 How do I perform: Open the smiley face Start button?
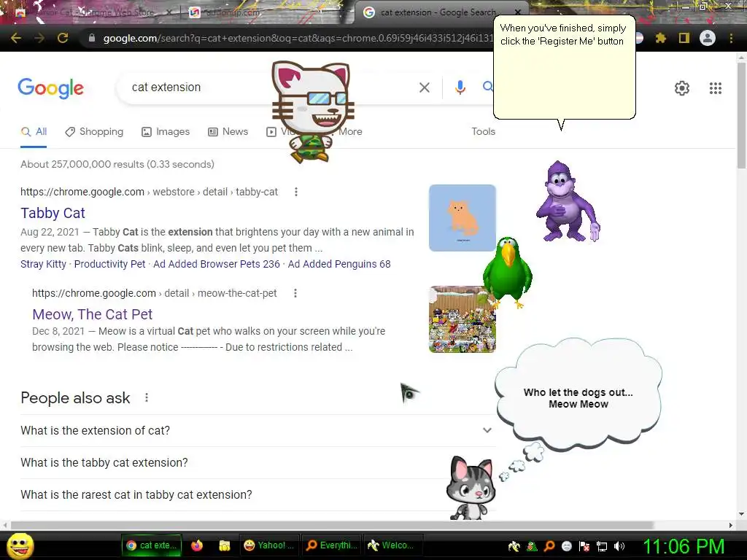[x=20, y=545]
